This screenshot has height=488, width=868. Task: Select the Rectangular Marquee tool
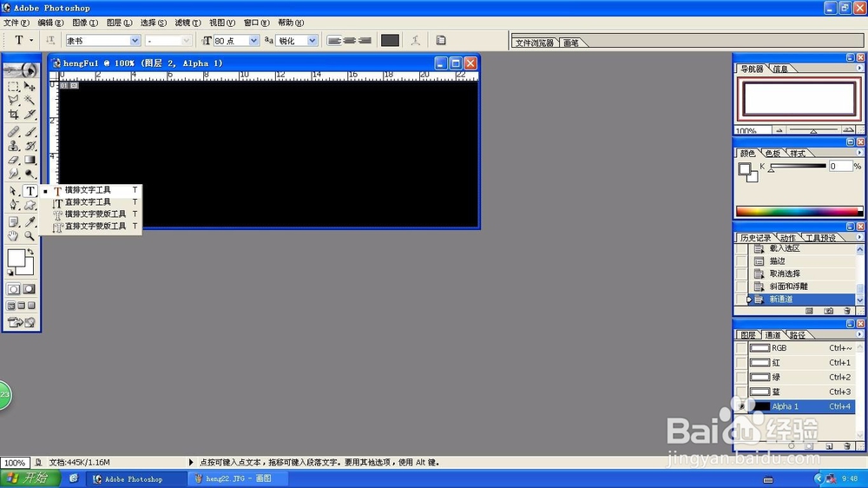coord(13,87)
